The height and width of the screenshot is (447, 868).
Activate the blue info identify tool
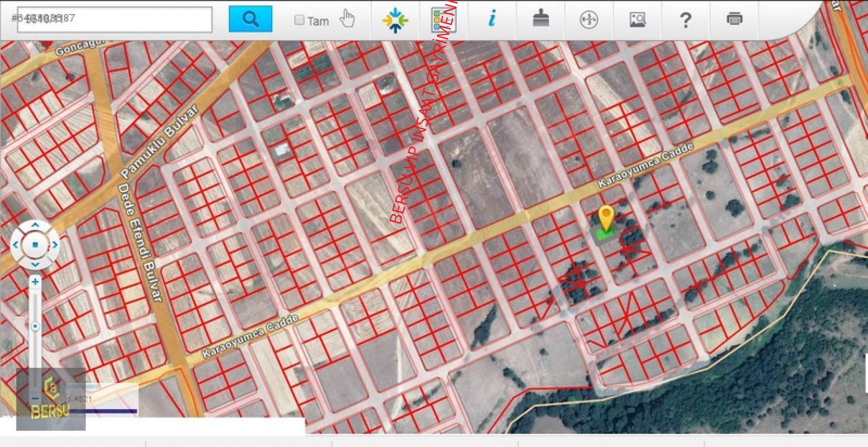coord(492,19)
